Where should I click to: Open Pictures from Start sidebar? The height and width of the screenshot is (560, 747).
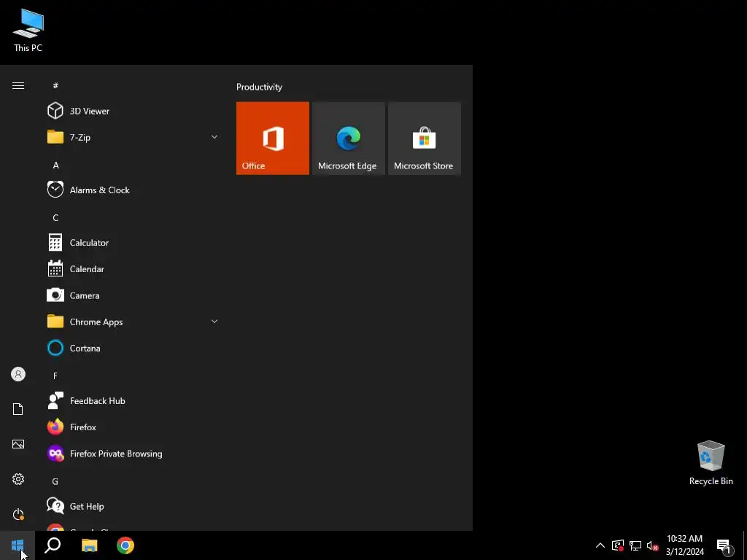[x=18, y=444]
